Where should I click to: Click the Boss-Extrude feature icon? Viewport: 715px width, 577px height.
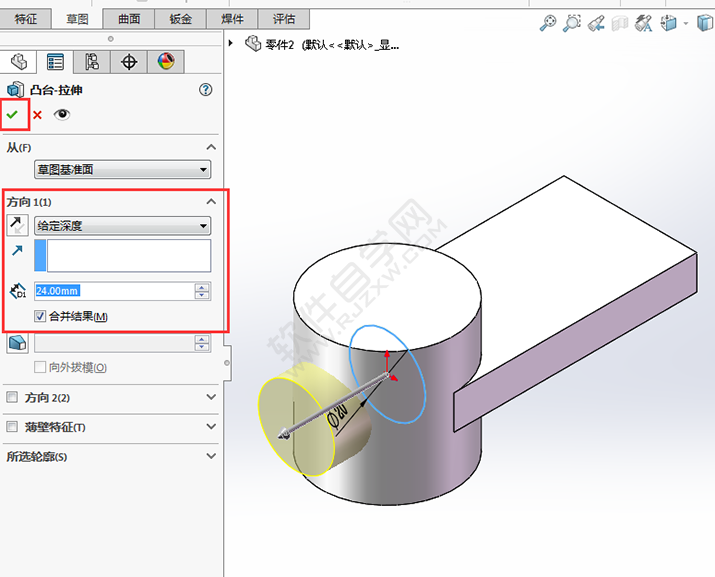click(16, 90)
